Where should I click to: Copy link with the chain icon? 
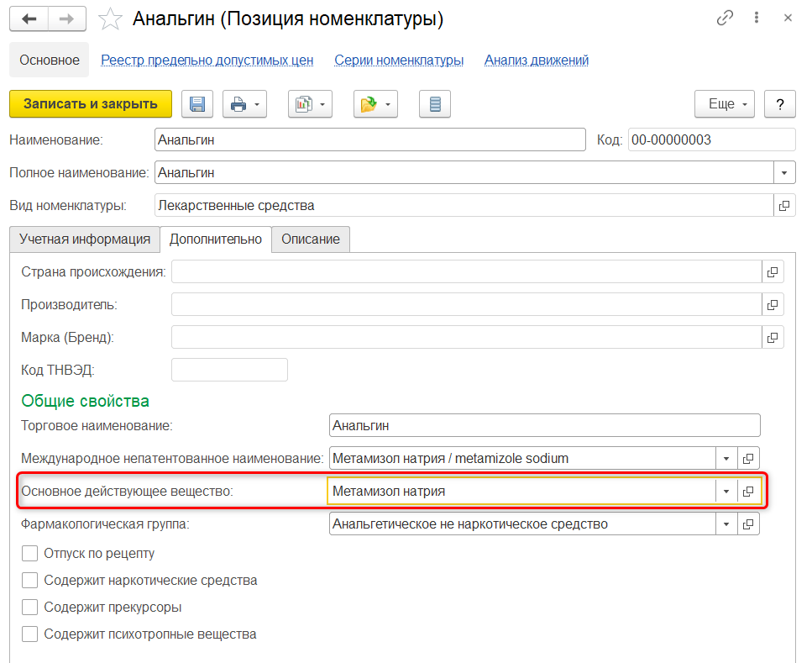click(724, 18)
